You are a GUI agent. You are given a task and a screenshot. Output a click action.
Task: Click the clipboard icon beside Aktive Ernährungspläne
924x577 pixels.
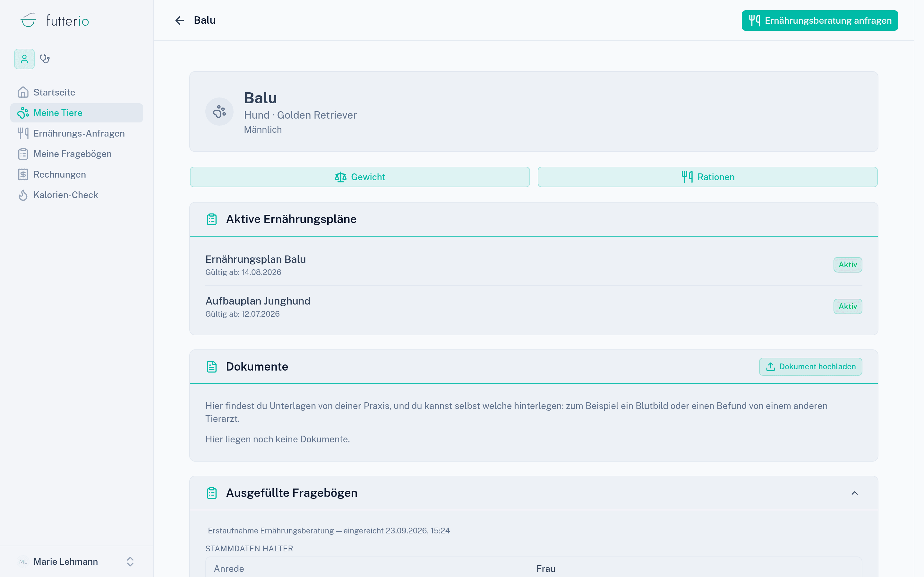point(212,219)
